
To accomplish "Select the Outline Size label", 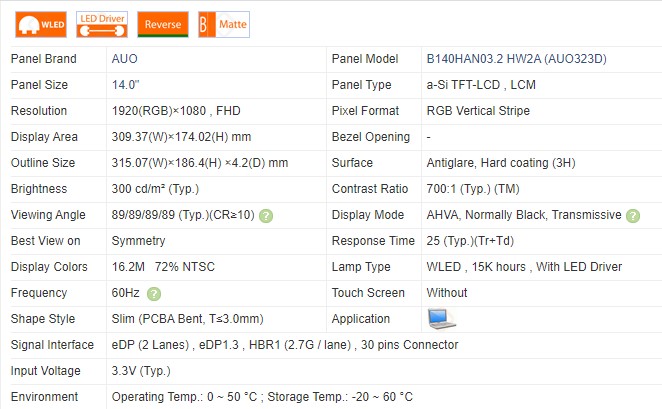I will pyautogui.click(x=43, y=163).
